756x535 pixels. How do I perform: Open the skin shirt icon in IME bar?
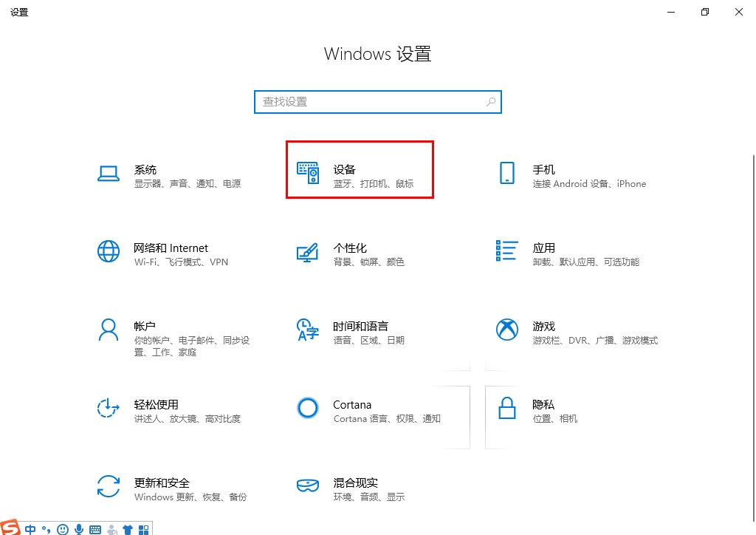128,530
